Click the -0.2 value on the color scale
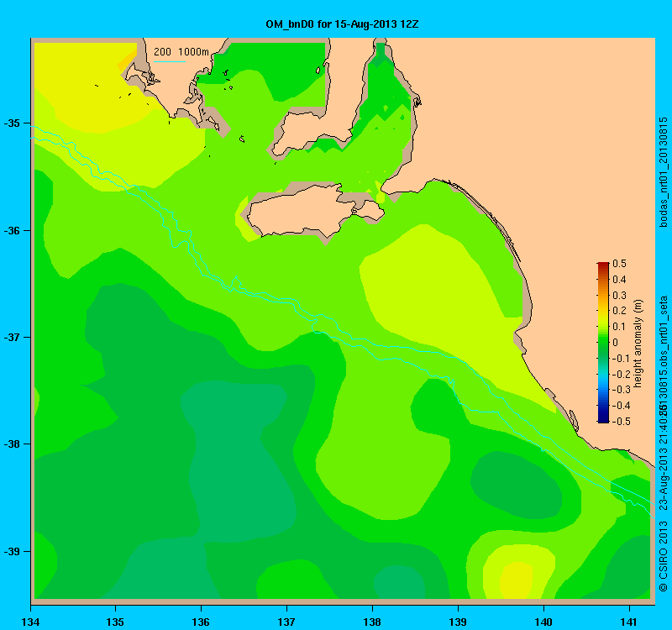 click(620, 374)
